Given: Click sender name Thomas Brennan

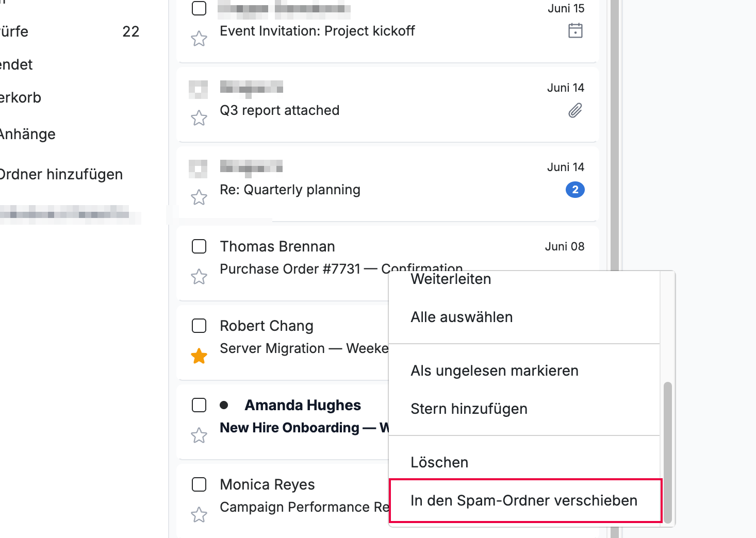Looking at the screenshot, I should coord(277,246).
